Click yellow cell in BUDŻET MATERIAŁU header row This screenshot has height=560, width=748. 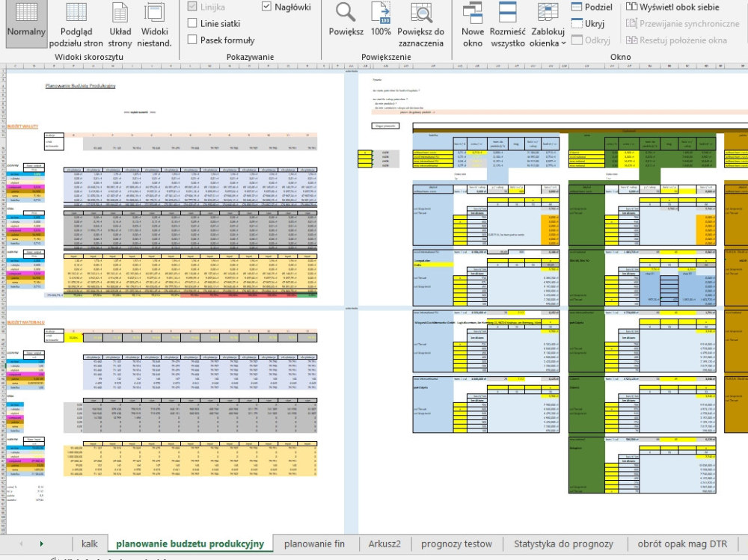click(x=73, y=338)
